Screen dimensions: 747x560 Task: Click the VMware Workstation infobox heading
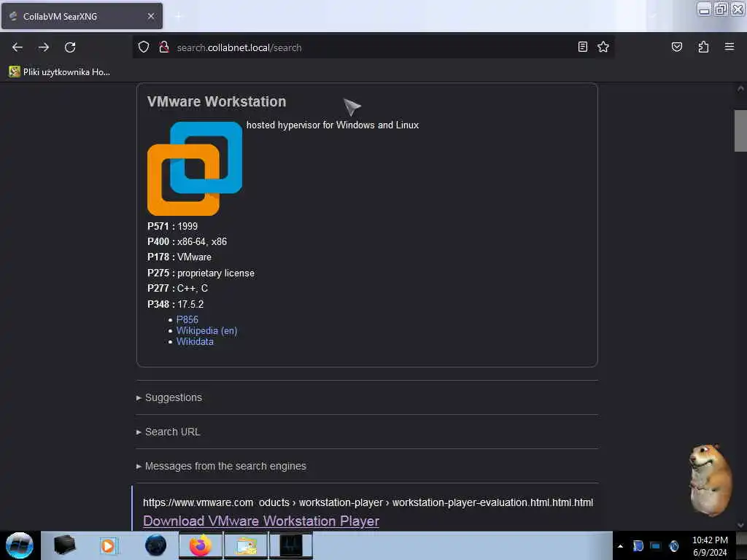pos(217,101)
